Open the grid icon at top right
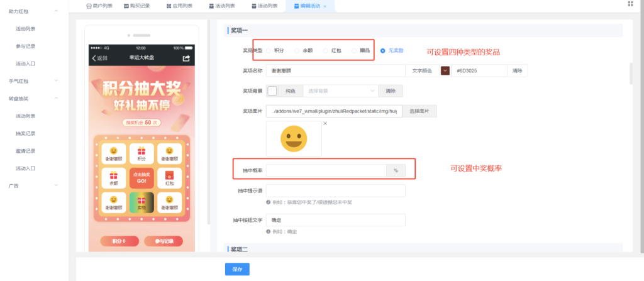This screenshot has height=281, width=644. tap(630, 4)
